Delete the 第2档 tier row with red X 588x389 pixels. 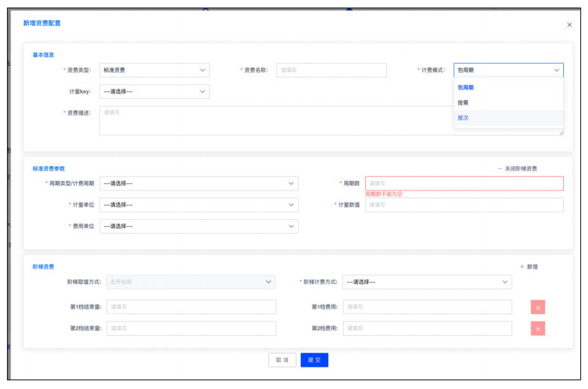point(538,328)
